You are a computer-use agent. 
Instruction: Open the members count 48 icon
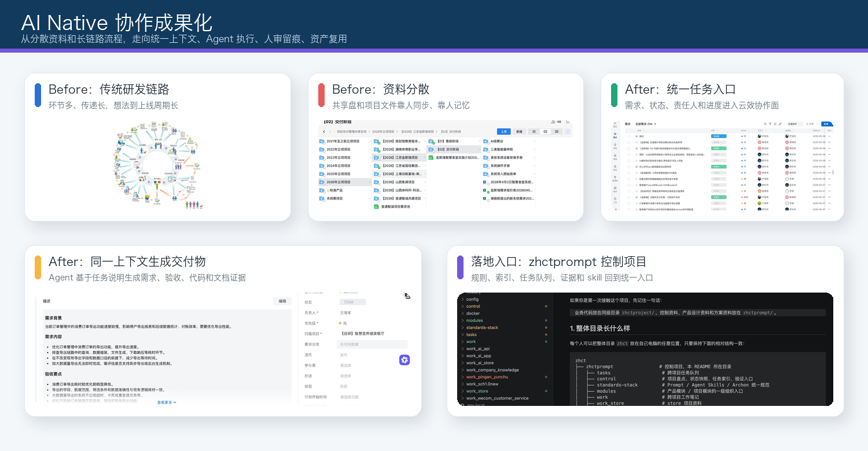(557, 122)
